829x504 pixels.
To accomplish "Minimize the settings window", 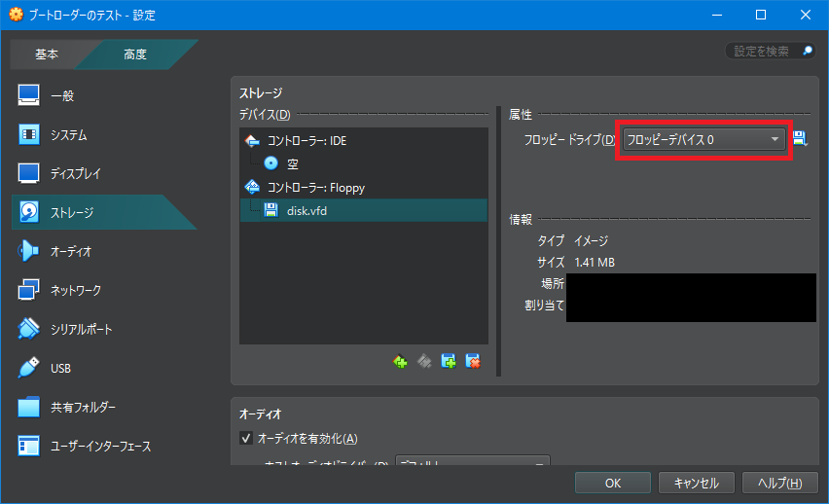I will click(x=717, y=15).
